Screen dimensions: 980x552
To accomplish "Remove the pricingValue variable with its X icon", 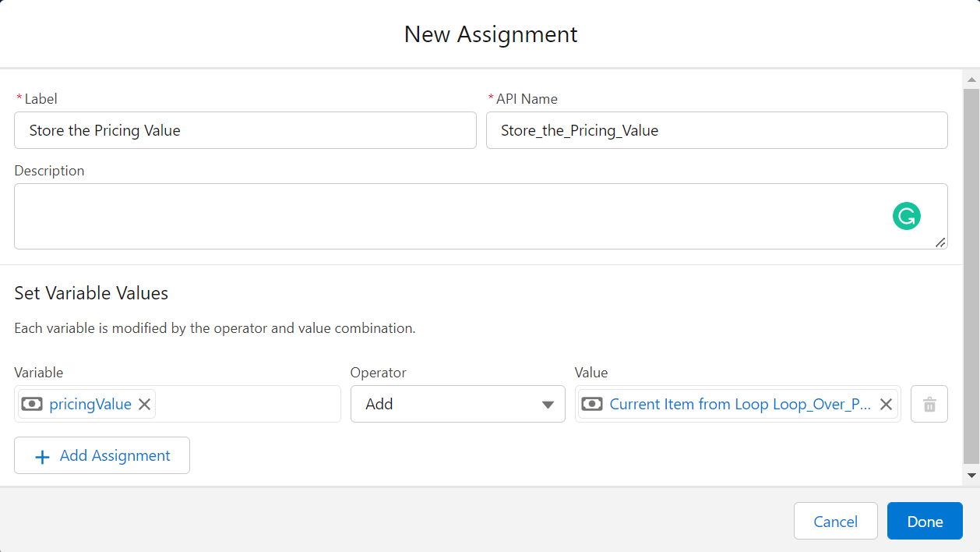I will pos(144,404).
